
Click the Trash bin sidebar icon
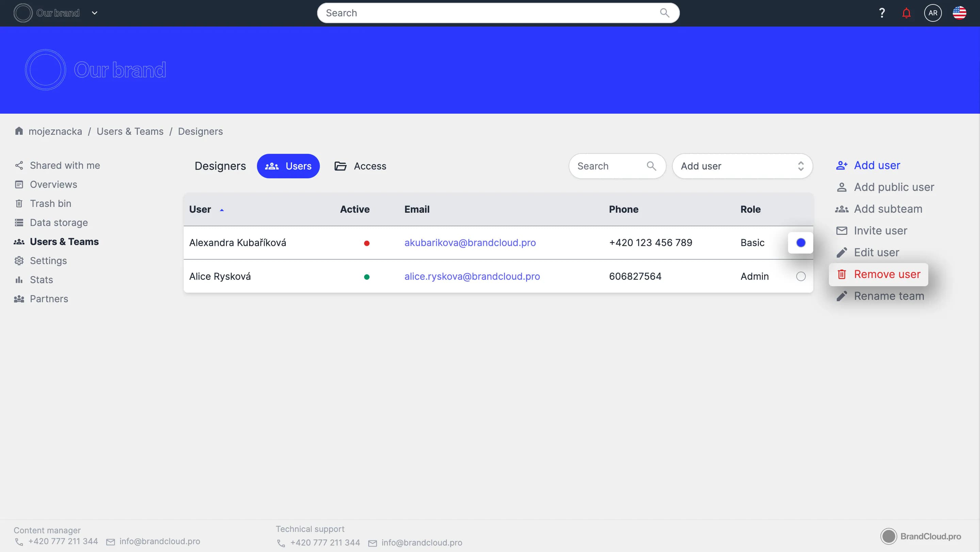pyautogui.click(x=19, y=204)
